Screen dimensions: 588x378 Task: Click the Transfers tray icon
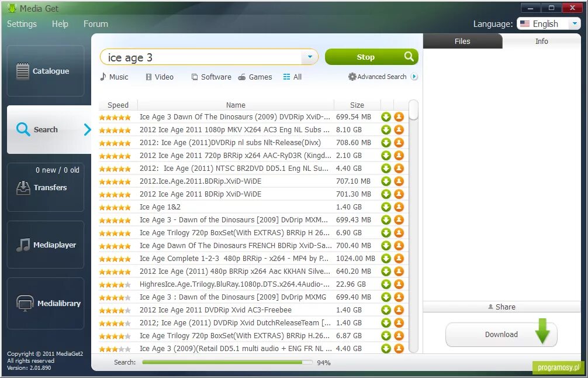(23, 187)
